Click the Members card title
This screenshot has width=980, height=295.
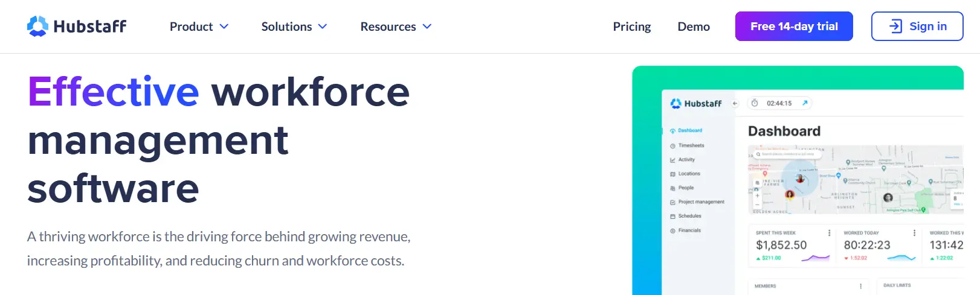point(765,286)
